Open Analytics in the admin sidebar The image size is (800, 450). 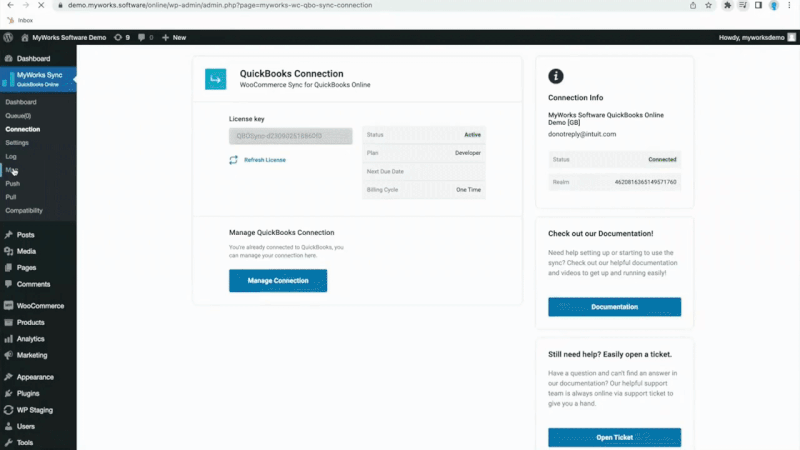pos(31,339)
